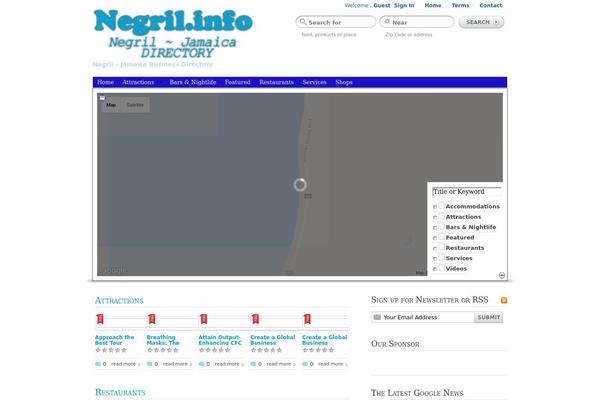
Task: Open Approach the Best Tour listing
Action: [114, 340]
